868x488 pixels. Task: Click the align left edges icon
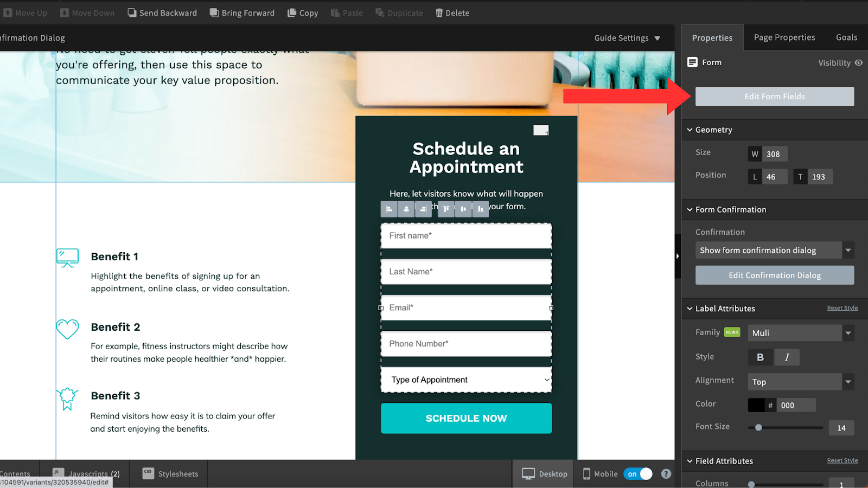389,209
